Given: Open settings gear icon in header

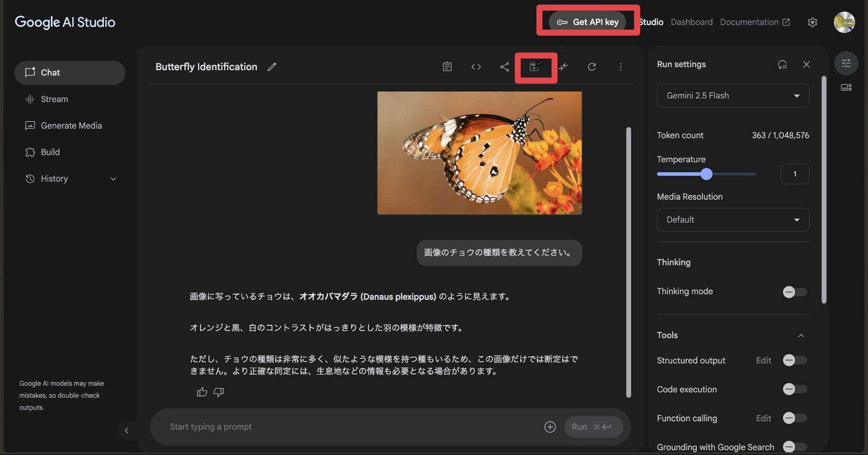Looking at the screenshot, I should 812,22.
